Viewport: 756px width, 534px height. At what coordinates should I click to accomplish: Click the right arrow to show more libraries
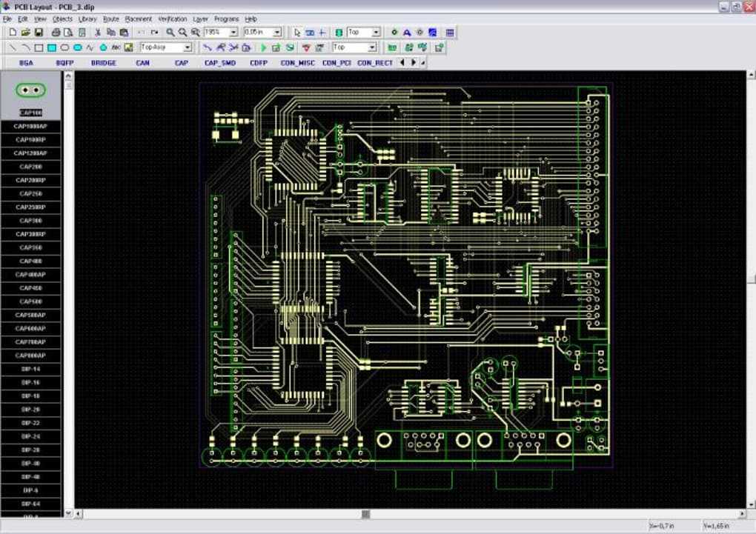click(x=414, y=62)
